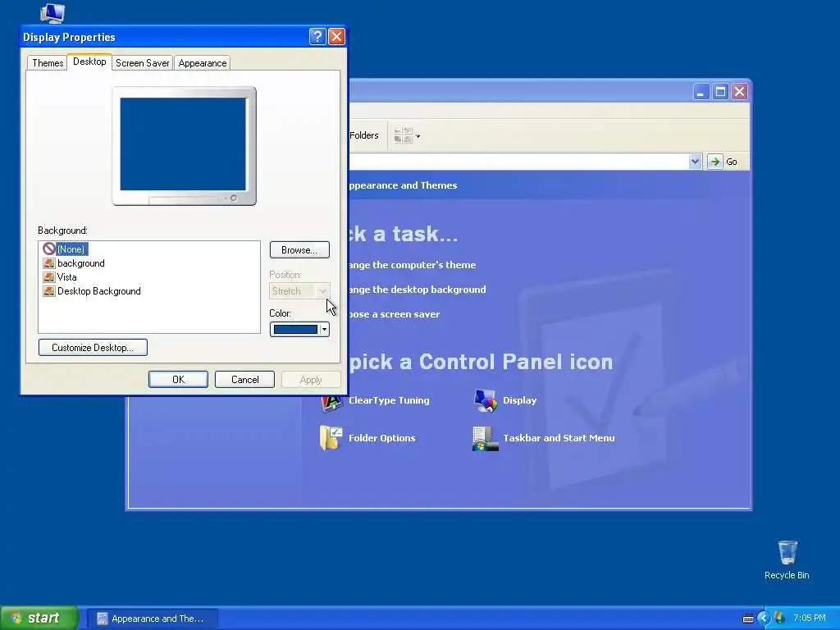Click the green Go arrow icon
The image size is (840, 630).
714,162
